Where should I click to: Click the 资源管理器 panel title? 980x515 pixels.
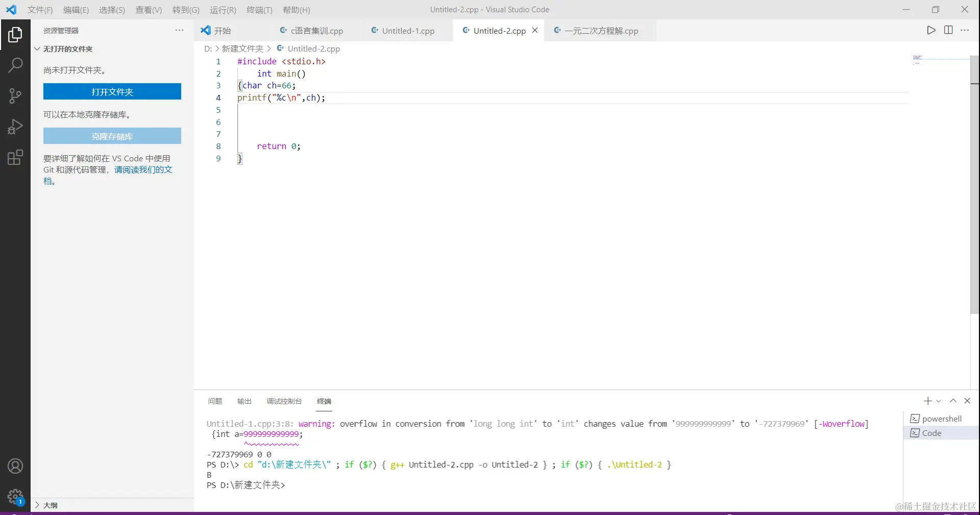[x=61, y=31]
